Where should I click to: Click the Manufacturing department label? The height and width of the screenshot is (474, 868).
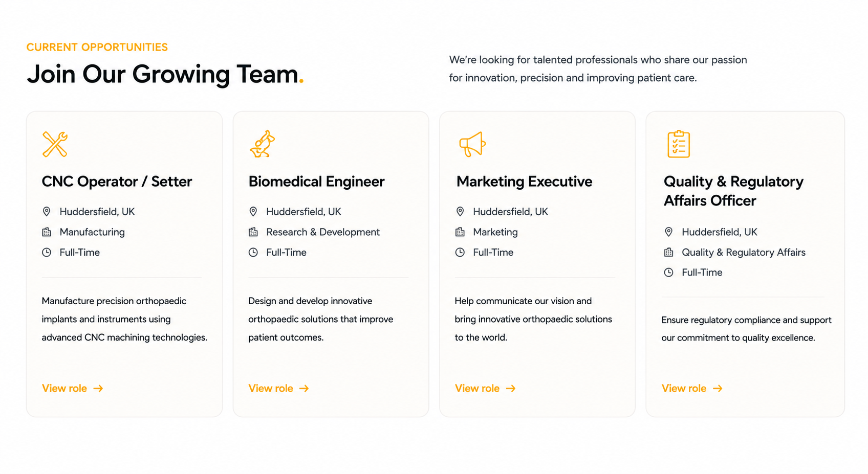click(92, 232)
